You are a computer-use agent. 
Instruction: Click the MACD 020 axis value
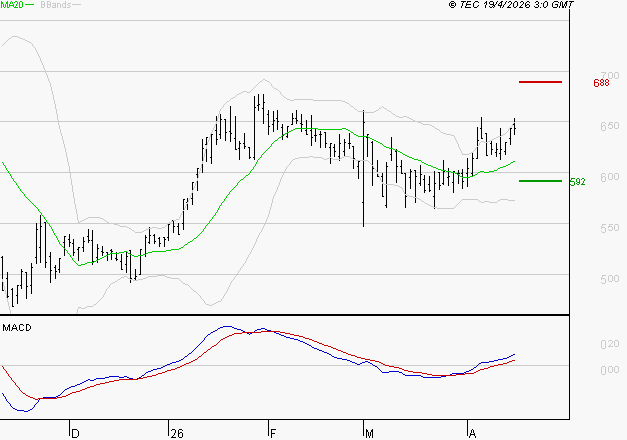[x=610, y=344]
